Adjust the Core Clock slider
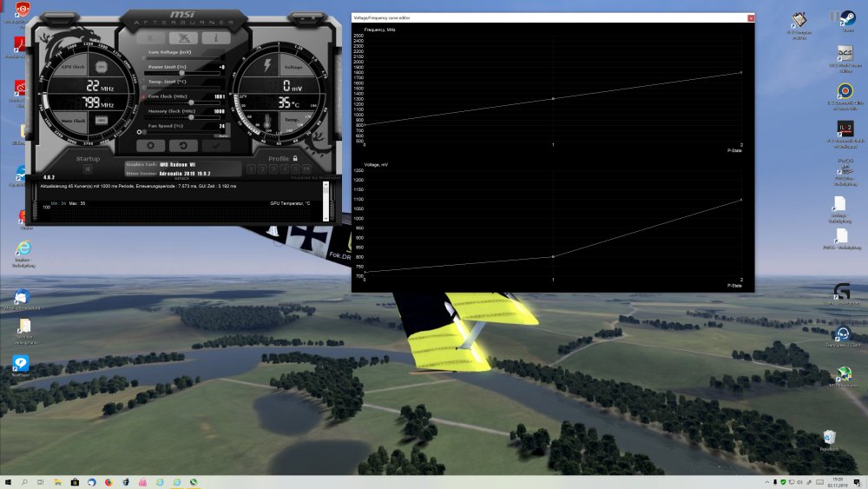The width and height of the screenshot is (868, 489). point(191,102)
